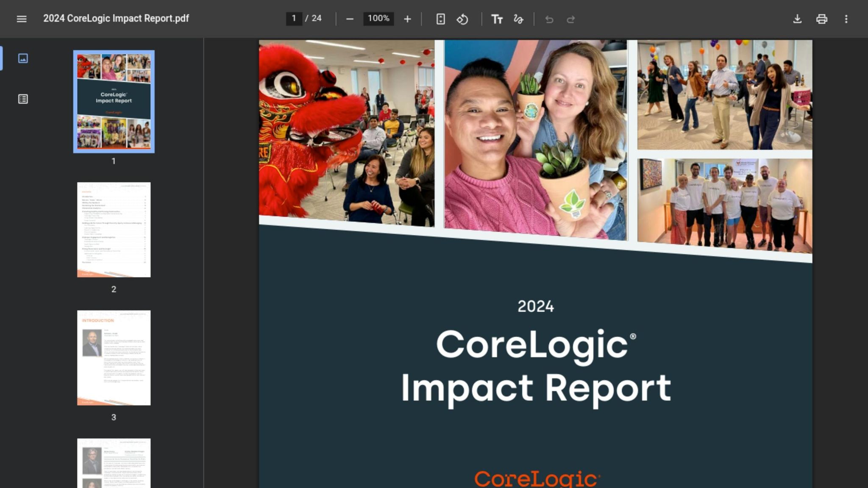The height and width of the screenshot is (488, 868).
Task: Click the page number input field
Action: 294,18
